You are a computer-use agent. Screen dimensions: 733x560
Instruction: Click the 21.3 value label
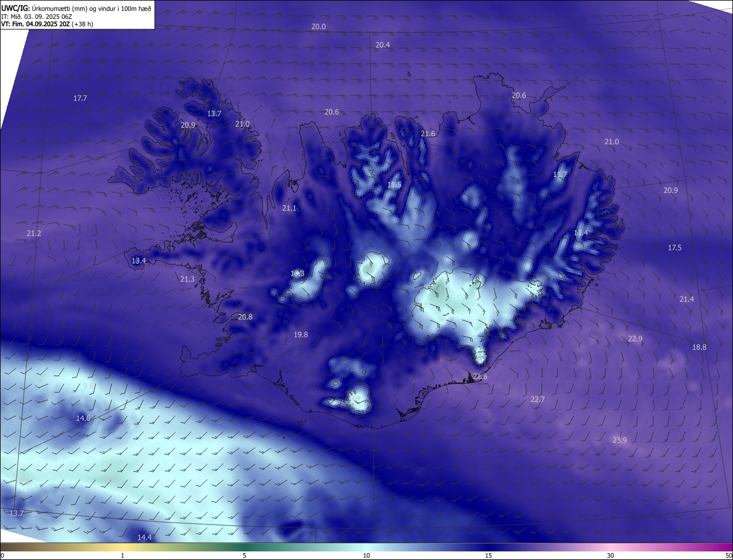click(187, 279)
